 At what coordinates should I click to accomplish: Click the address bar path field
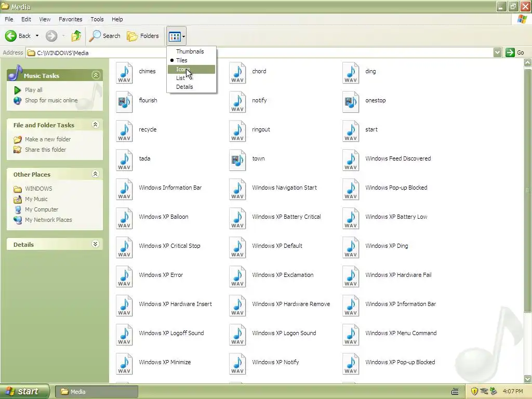coord(260,52)
